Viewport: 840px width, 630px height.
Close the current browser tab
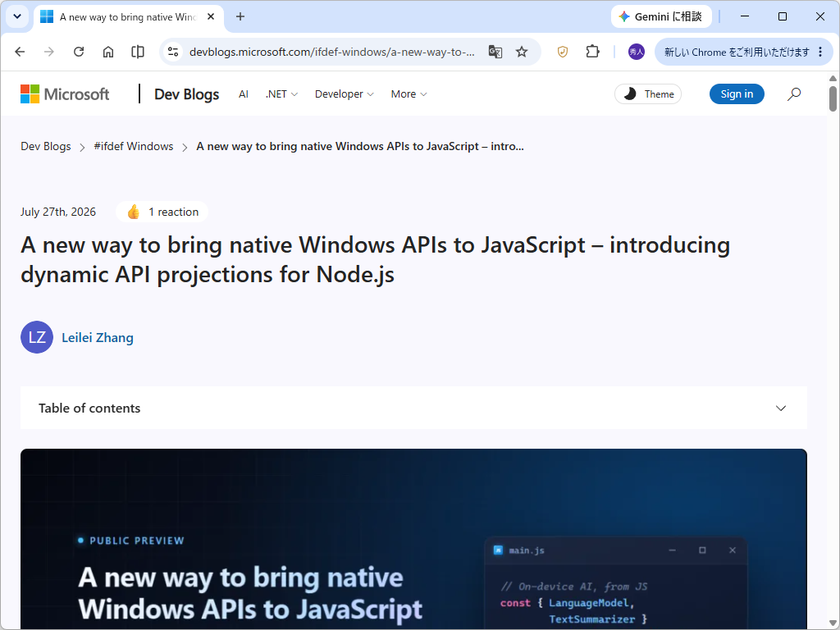(x=211, y=16)
